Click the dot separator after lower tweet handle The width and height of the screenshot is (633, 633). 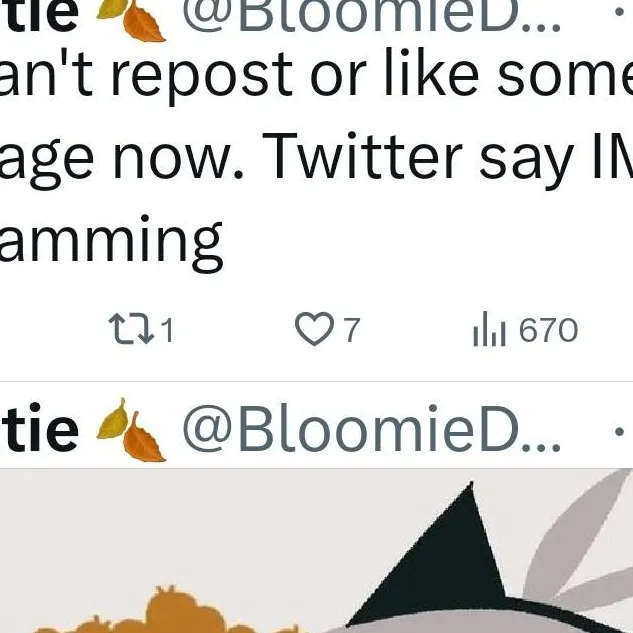[x=619, y=432]
